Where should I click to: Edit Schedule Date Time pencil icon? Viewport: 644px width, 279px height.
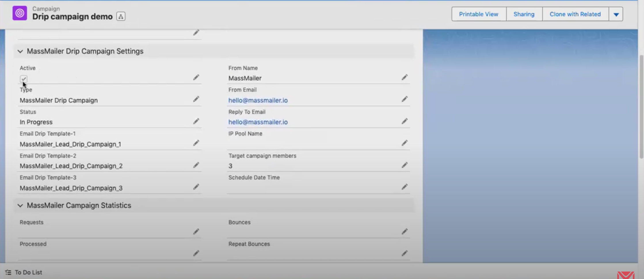pyautogui.click(x=405, y=187)
